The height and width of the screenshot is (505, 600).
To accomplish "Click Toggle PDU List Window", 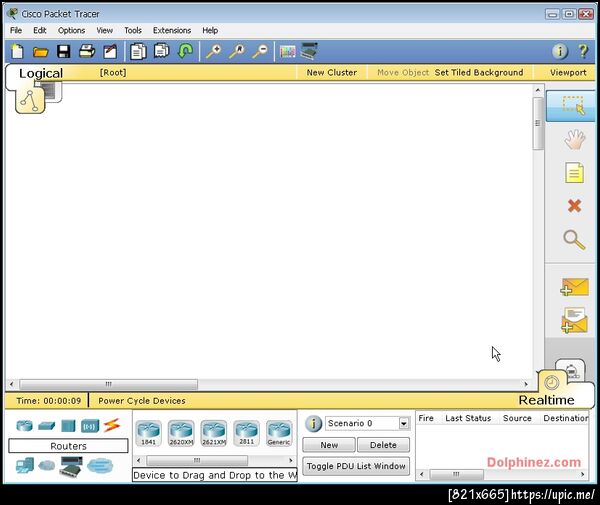I will [356, 466].
